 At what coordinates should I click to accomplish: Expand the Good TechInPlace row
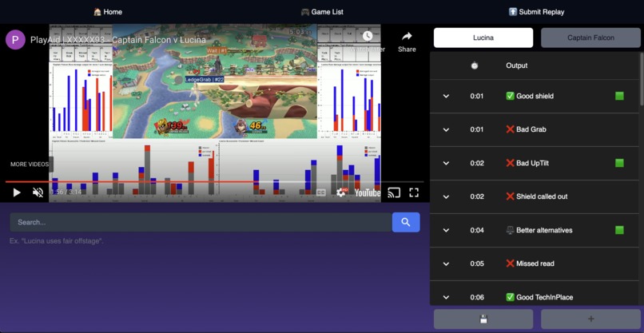point(446,297)
